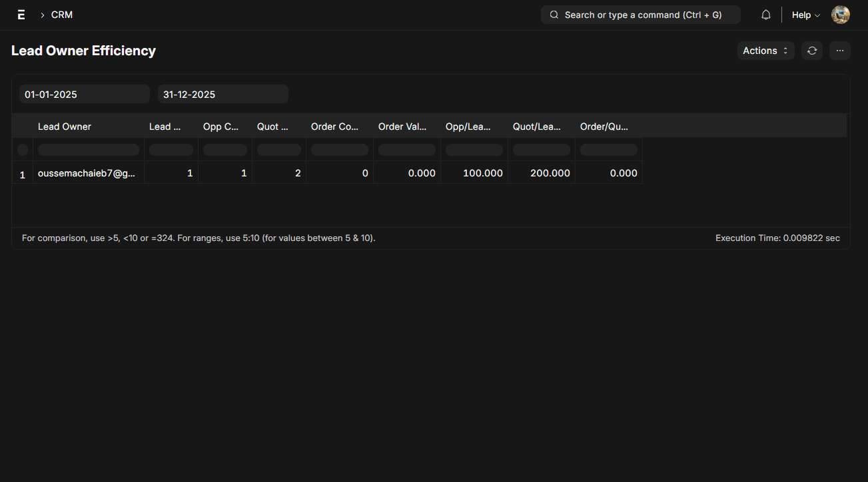Click the Lead Owner Efficiency title
868x482 pixels.
pos(84,51)
